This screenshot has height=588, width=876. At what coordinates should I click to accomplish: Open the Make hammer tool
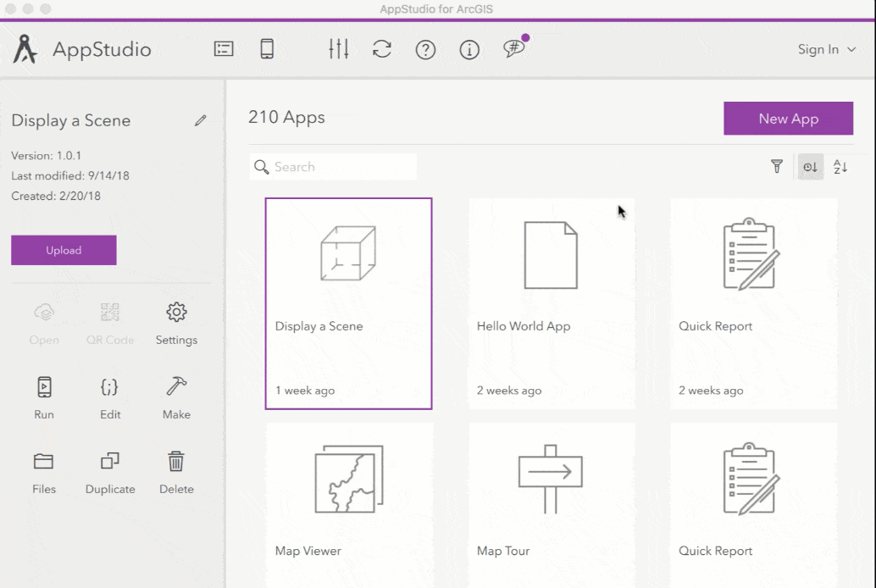pyautogui.click(x=176, y=398)
